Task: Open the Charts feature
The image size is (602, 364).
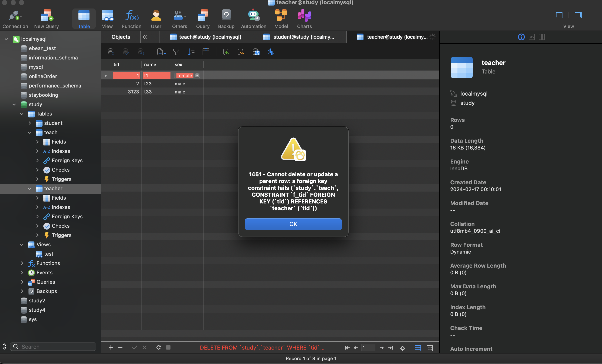Action: (x=304, y=18)
